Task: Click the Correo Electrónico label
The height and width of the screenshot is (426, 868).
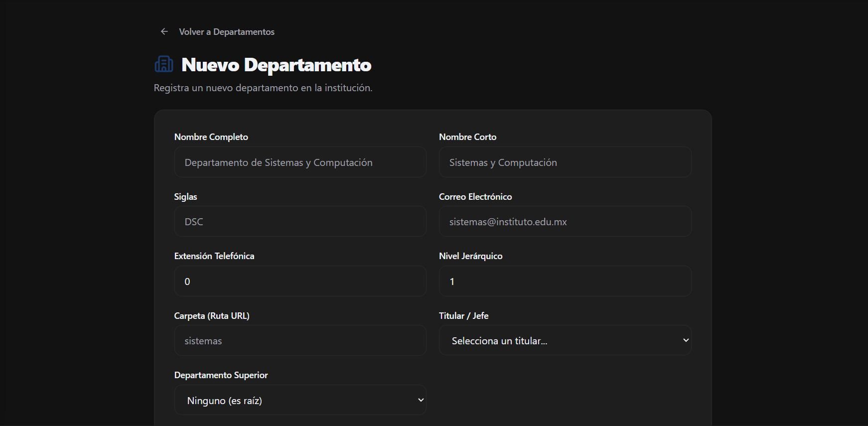Action: 475,197
